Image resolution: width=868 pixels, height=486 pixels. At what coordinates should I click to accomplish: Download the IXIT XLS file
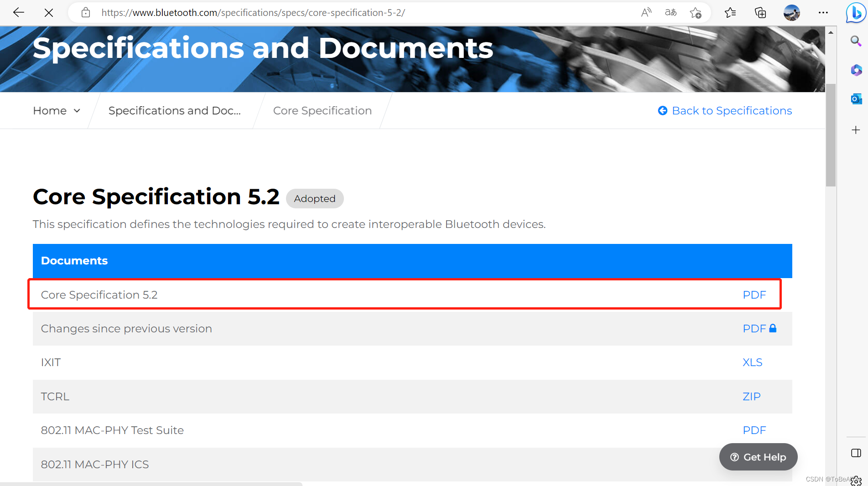(753, 362)
